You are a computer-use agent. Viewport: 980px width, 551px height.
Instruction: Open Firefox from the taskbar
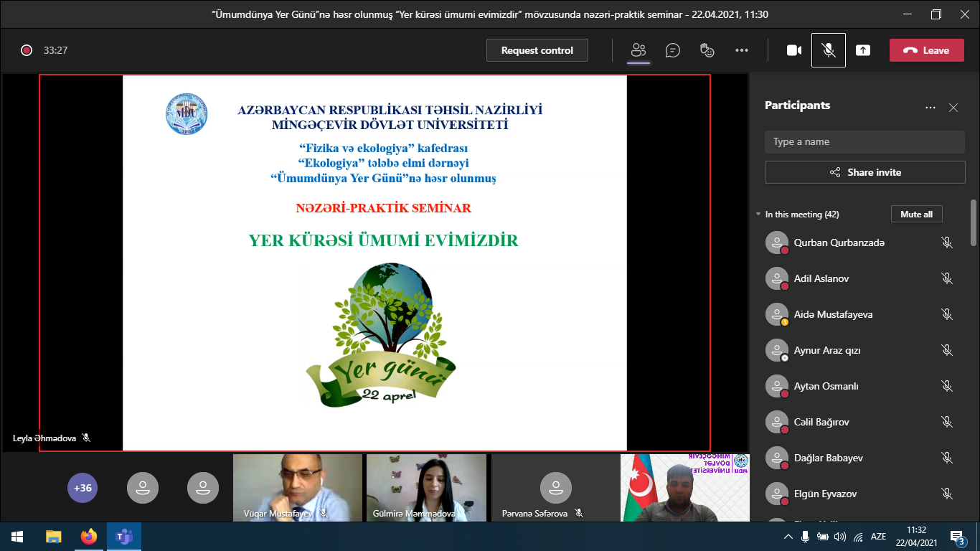tap(88, 537)
